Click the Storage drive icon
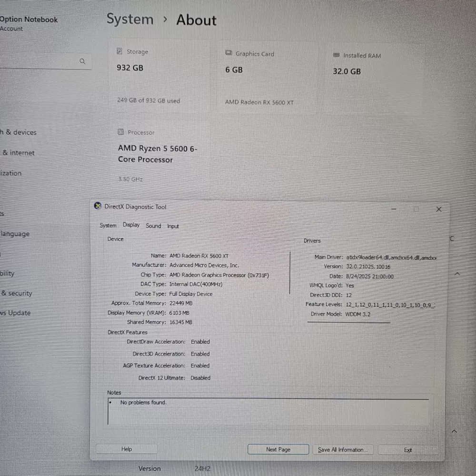 click(x=119, y=51)
